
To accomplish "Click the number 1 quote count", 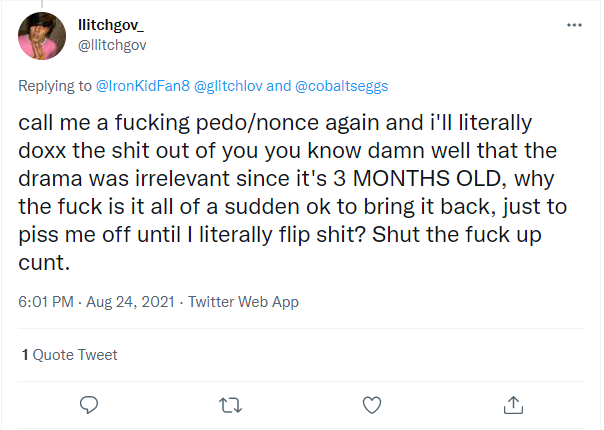I will 25,354.
